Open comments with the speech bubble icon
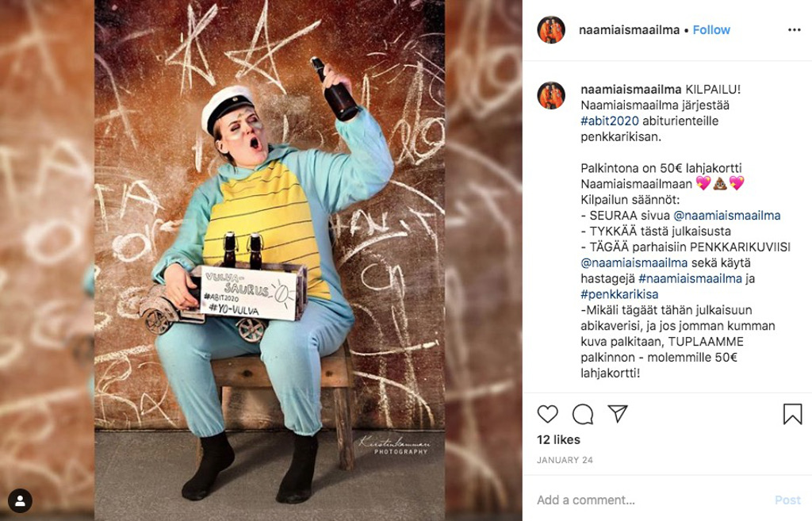Image resolution: width=812 pixels, height=521 pixels. click(583, 414)
